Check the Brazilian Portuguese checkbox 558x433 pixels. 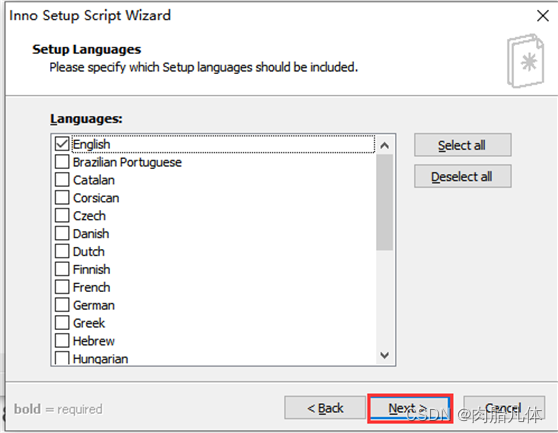click(x=62, y=162)
